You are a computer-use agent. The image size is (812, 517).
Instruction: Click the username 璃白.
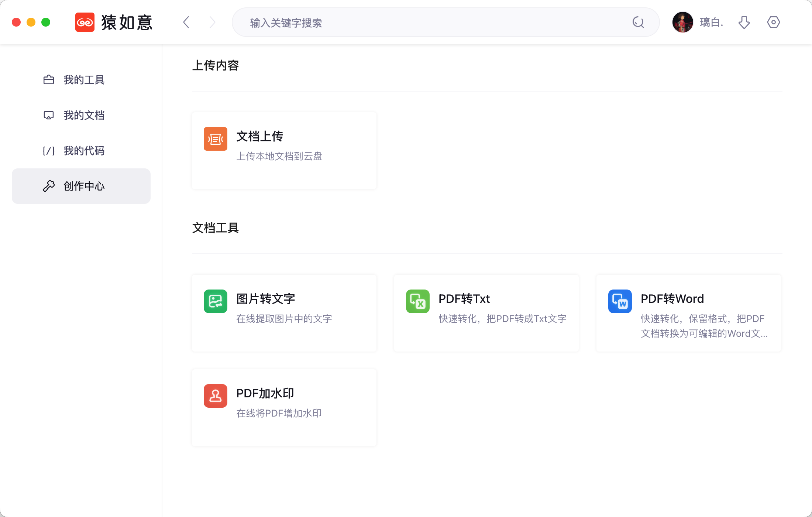click(x=711, y=22)
